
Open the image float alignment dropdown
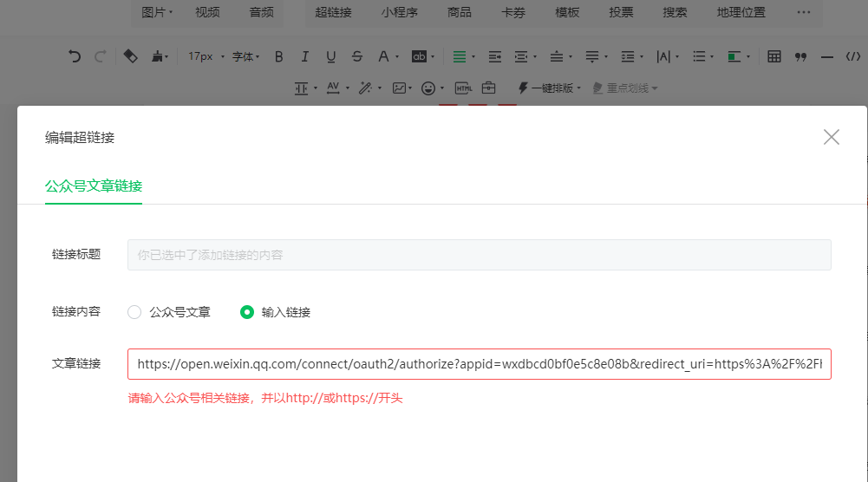739,56
